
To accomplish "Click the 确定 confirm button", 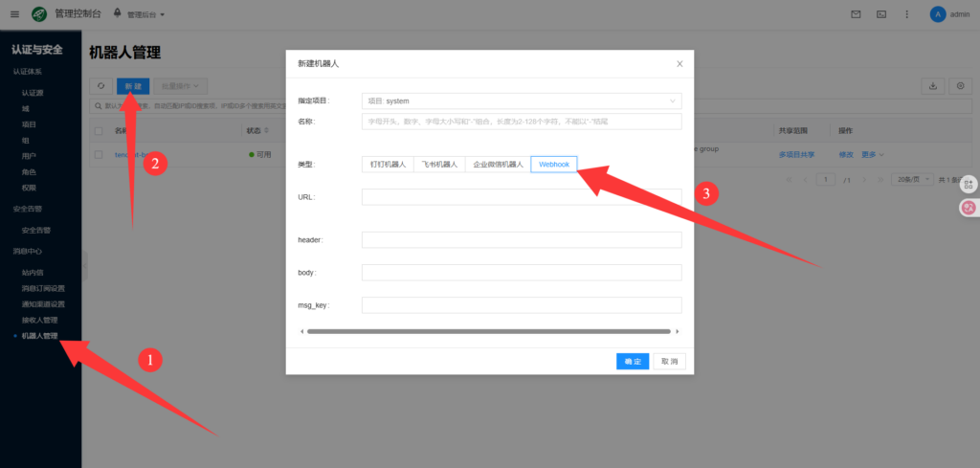I will (633, 361).
